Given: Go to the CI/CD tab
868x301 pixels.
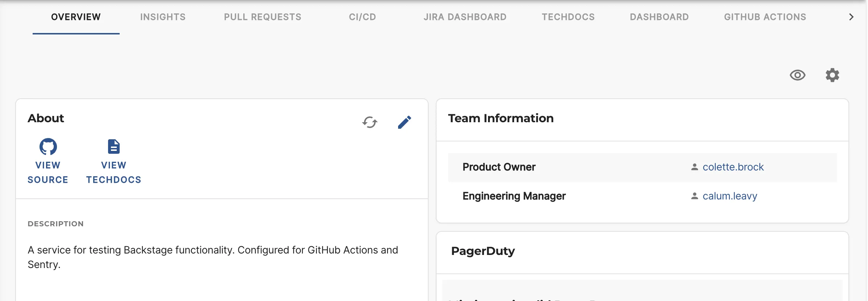Looking at the screenshot, I should tap(362, 17).
